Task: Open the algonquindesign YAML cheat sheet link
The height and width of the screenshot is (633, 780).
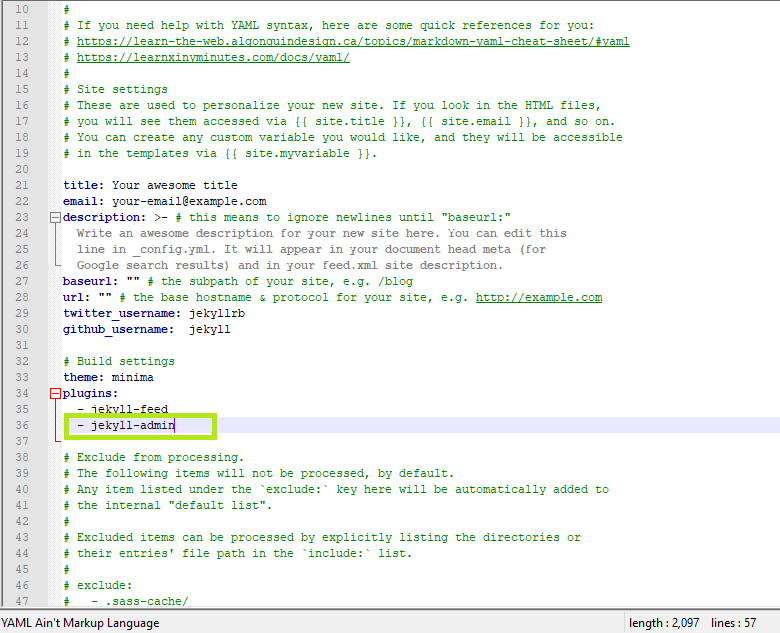Action: click(x=353, y=41)
